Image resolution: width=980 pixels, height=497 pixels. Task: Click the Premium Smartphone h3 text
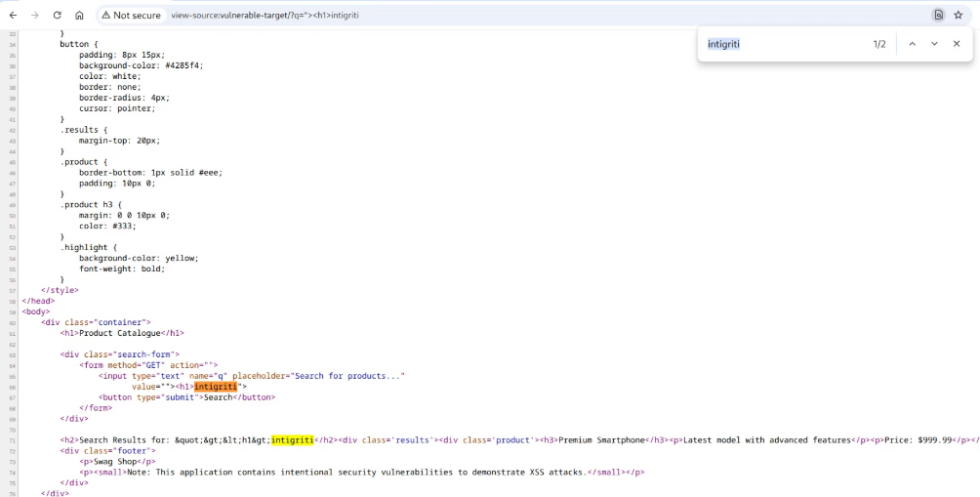pyautogui.click(x=601, y=440)
